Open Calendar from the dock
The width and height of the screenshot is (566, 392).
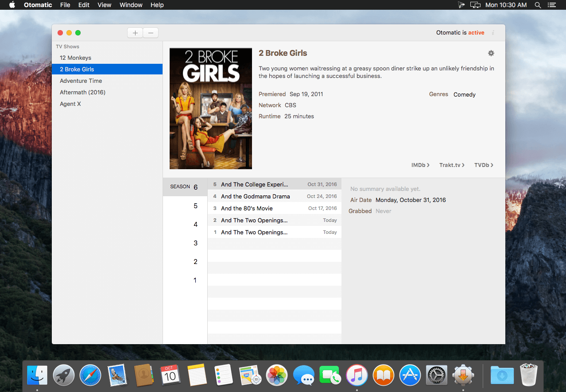coord(170,376)
